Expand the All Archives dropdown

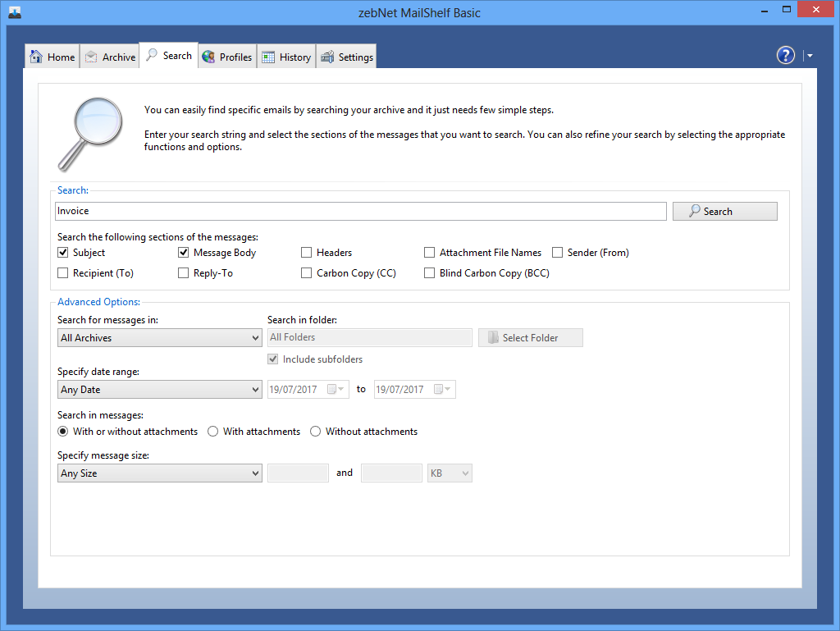[x=160, y=337]
